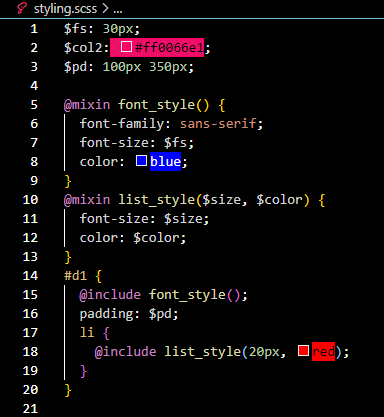Click line number 17 in gutter

click(x=30, y=333)
